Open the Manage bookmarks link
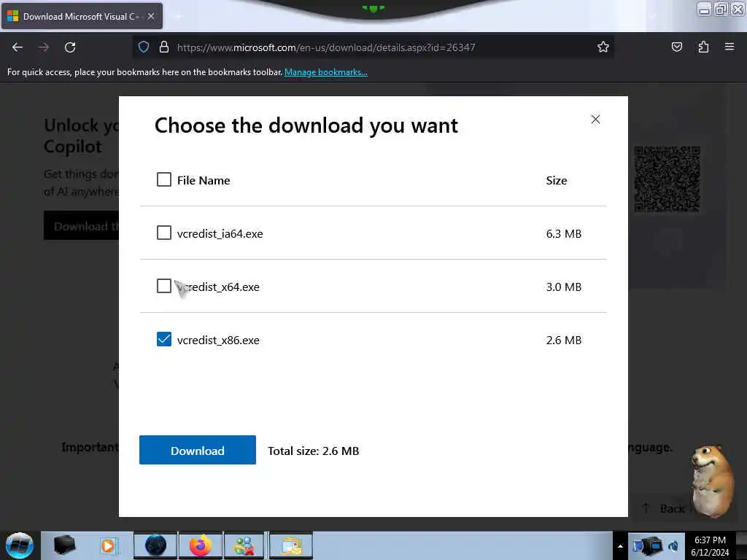 (x=326, y=72)
